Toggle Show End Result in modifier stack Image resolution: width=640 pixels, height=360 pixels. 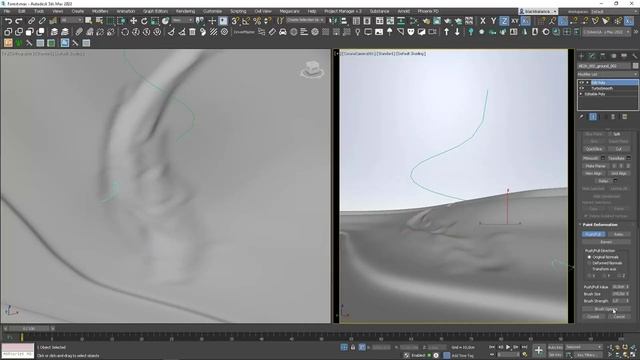coord(593,117)
